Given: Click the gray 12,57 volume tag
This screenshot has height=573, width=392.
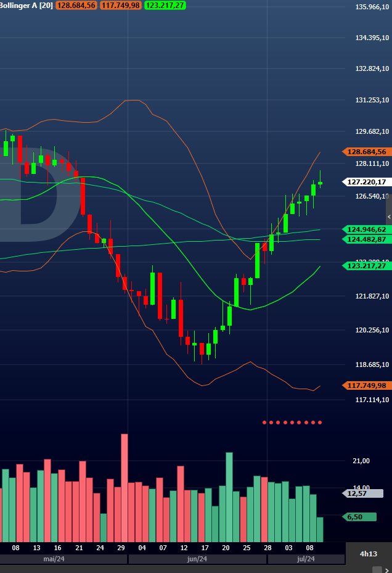Looking at the screenshot, I should pyautogui.click(x=363, y=493).
